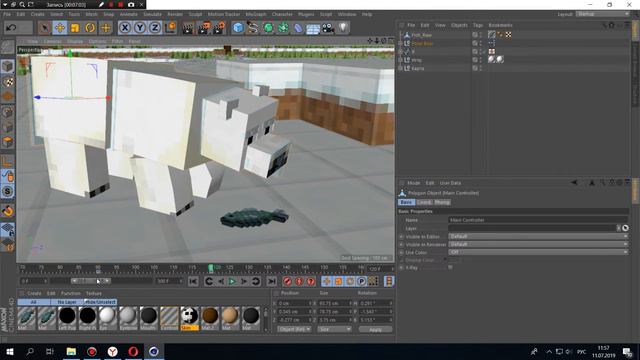This screenshot has height=360, width=640.
Task: Open the Visible in Editor dropdown
Action: coord(538,236)
